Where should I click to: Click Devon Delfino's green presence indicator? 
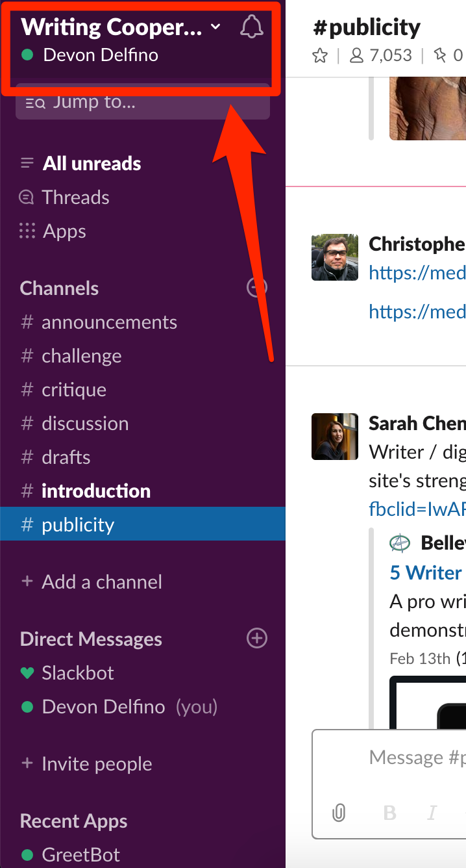pyautogui.click(x=26, y=55)
